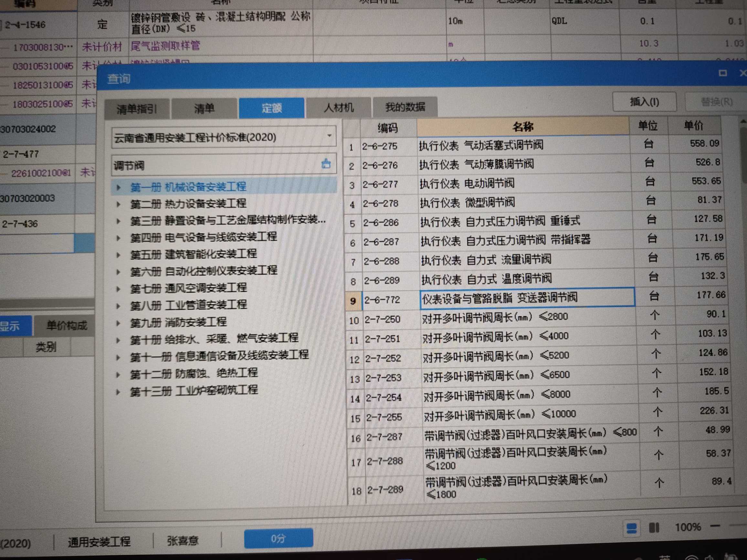
Task: Select the 定额 tab
Action: pyautogui.click(x=271, y=108)
